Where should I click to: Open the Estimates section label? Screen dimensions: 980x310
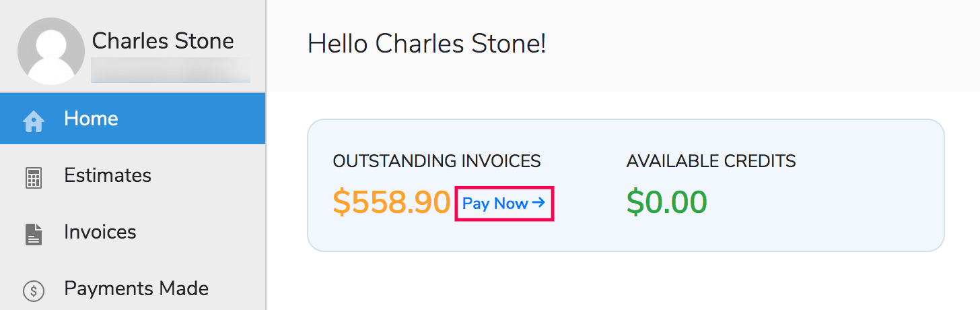click(x=108, y=175)
